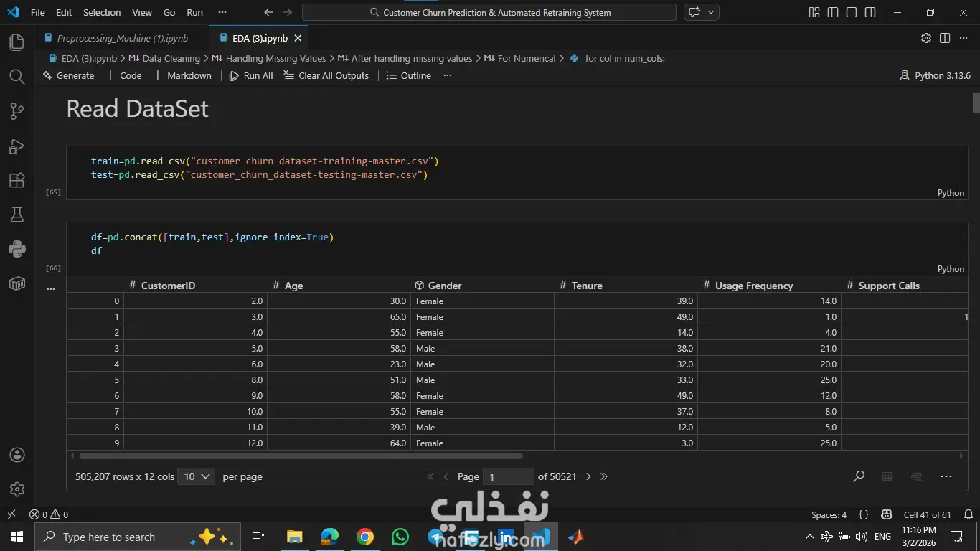Click the Copilot chat icon in the title bar

point(694,12)
